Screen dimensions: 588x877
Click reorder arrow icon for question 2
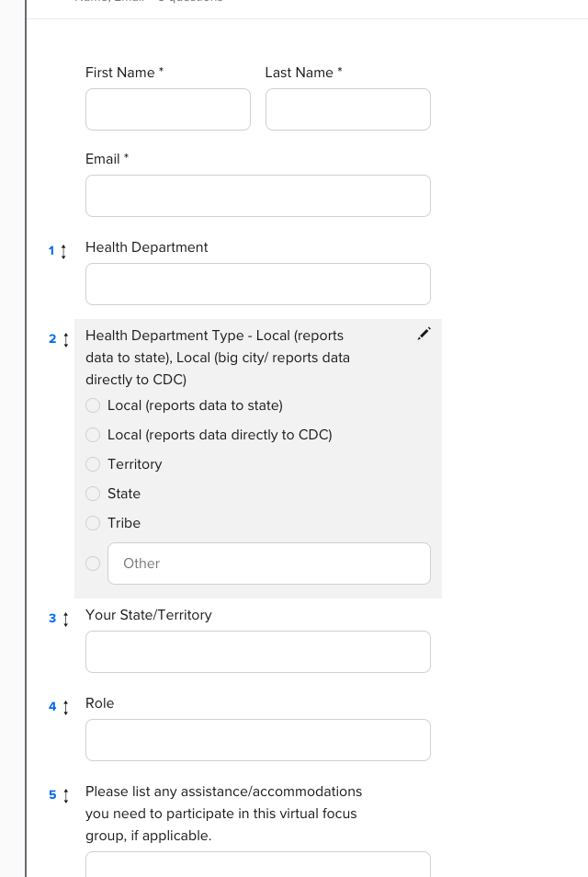pyautogui.click(x=65, y=339)
